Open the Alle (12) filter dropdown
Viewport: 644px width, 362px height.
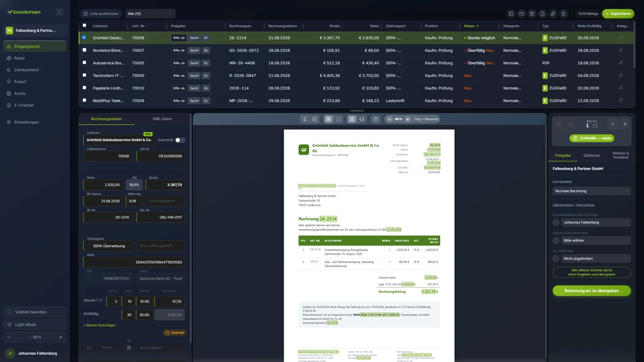click(150, 14)
